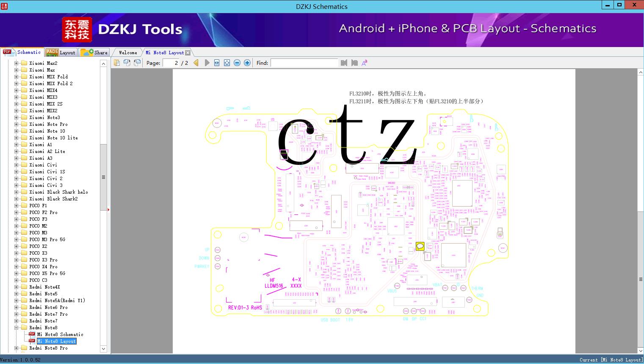Select Mi Note8 Layout in the tree
The width and height of the screenshot is (644, 364).
point(57,341)
